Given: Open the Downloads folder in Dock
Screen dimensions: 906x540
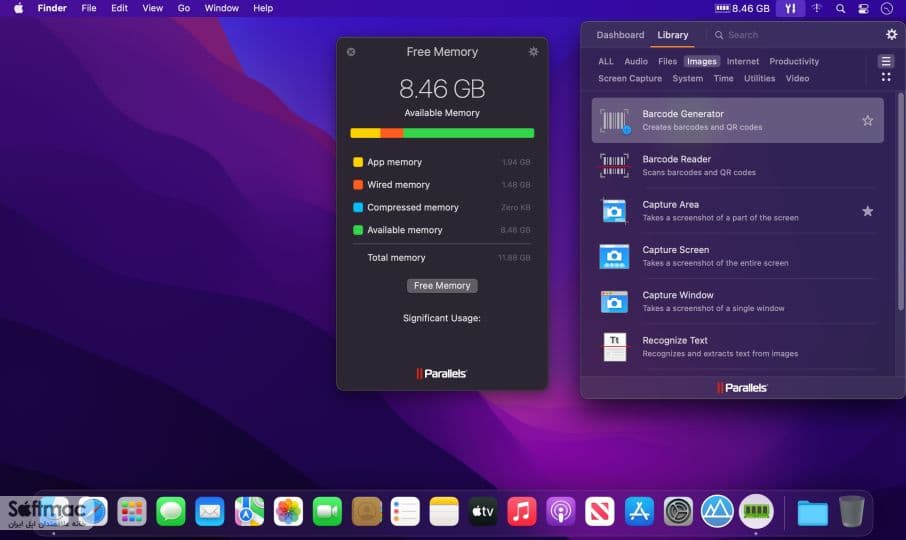Looking at the screenshot, I should (x=812, y=512).
